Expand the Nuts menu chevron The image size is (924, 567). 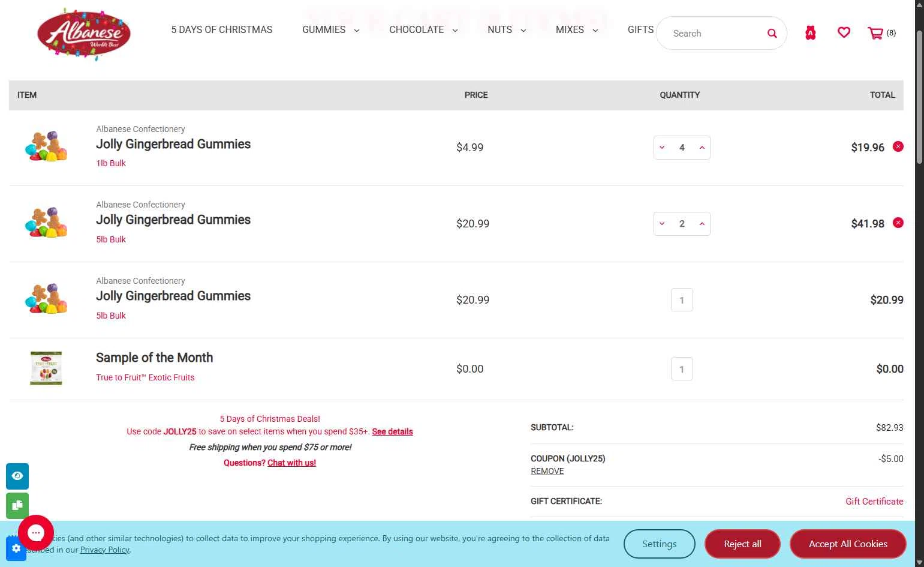(523, 31)
